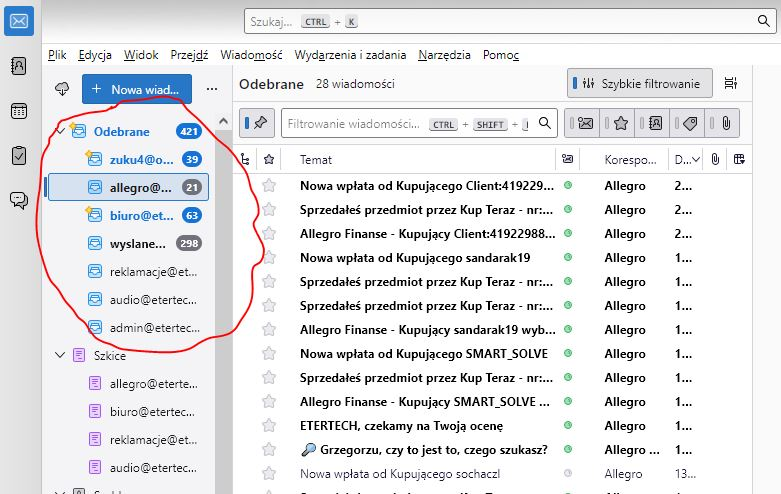The height and width of the screenshot is (494, 781).
Task: Open the column picker icon
Action: click(739, 159)
